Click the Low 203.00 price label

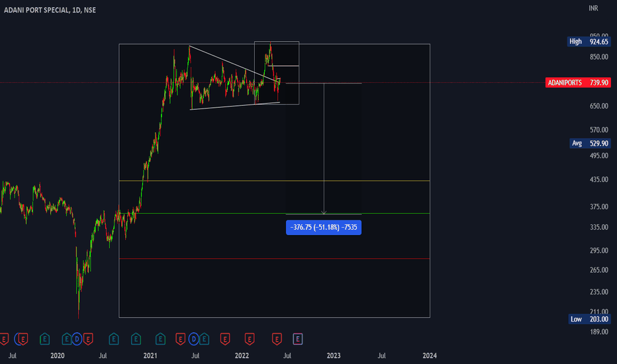(x=590, y=319)
